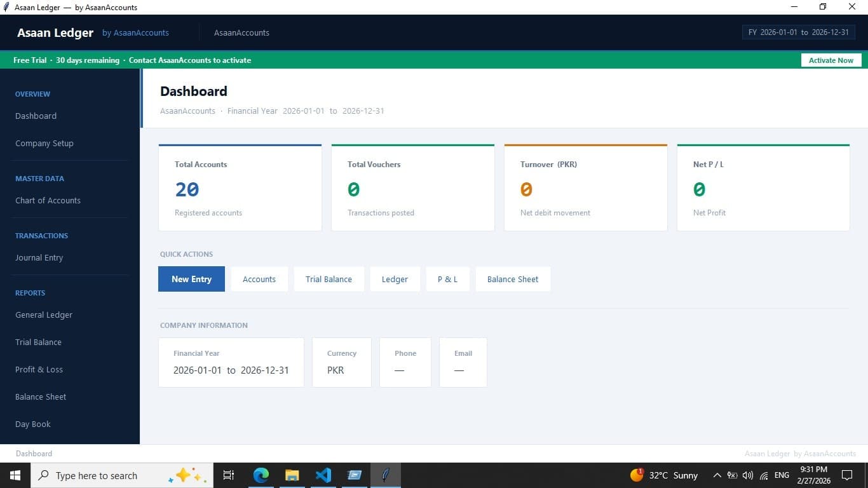
Task: Open Chart of Accounts under Master Data
Action: [48, 200]
